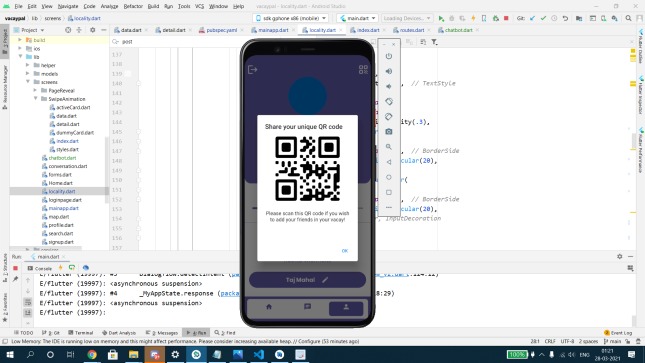Click the Git update project arrow icon
Viewport: 645px width, 363px height.
point(532,19)
